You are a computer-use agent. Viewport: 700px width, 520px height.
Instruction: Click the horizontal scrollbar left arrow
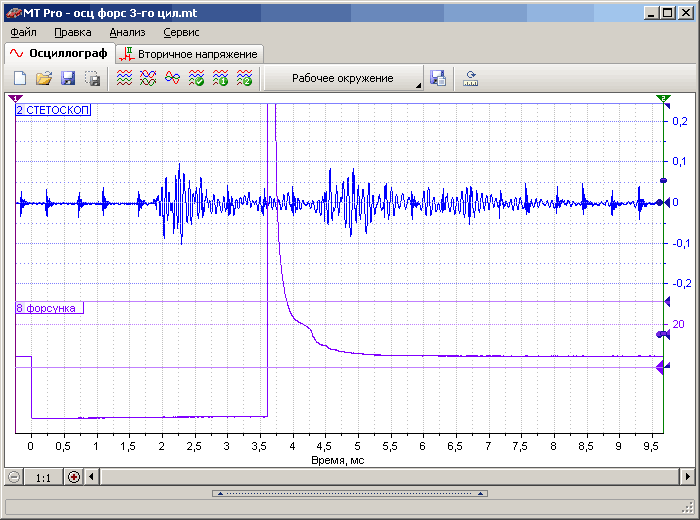[x=92, y=477]
